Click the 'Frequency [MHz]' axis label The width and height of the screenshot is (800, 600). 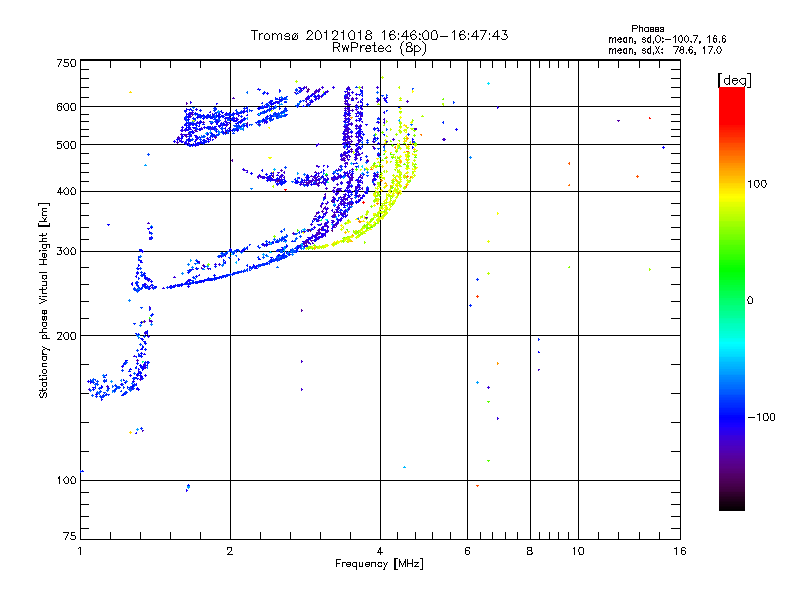pos(379,564)
